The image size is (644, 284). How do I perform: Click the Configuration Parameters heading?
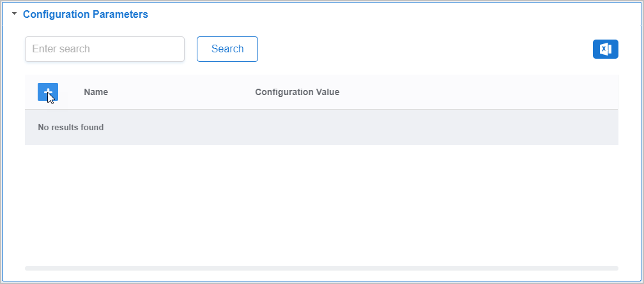point(85,14)
